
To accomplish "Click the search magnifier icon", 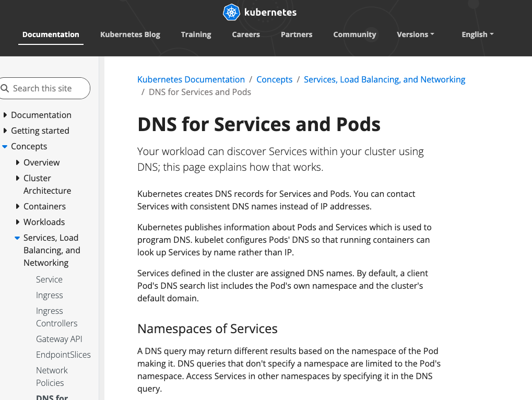I will tap(5, 89).
